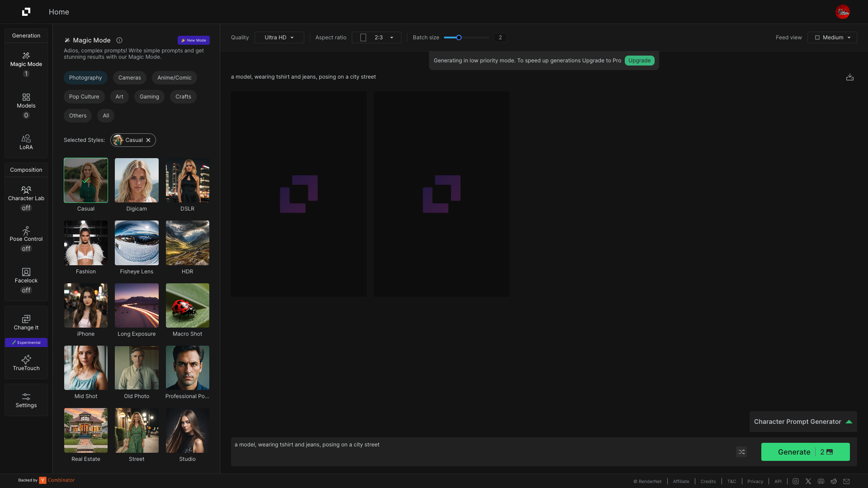Viewport: 868px width, 488px height.
Task: Open Change It tool
Action: 26,323
